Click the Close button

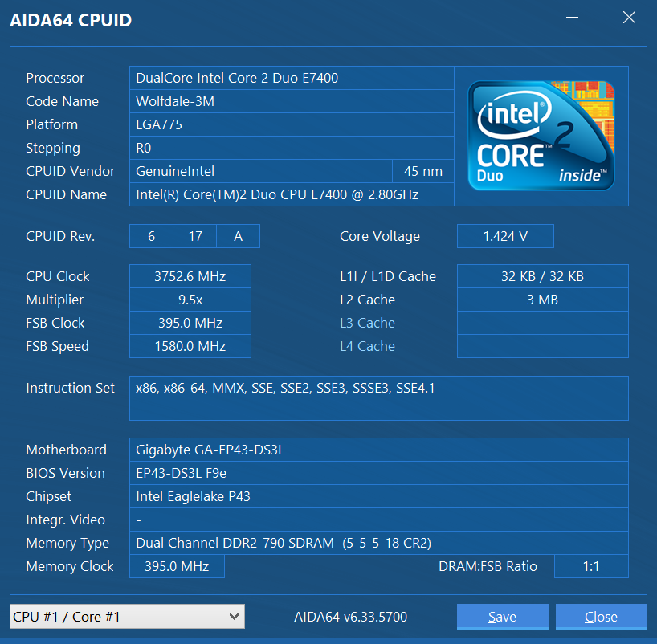(602, 617)
